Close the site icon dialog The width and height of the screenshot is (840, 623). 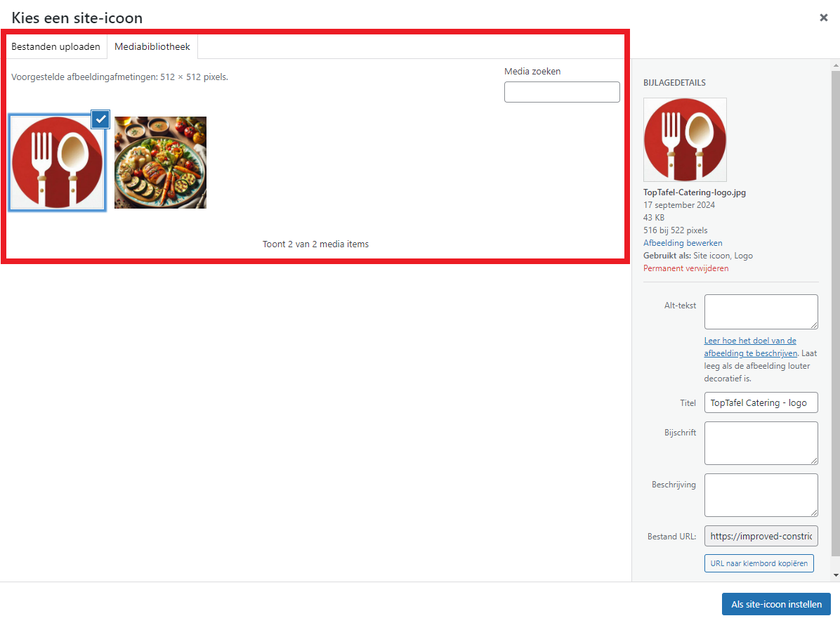pos(823,18)
